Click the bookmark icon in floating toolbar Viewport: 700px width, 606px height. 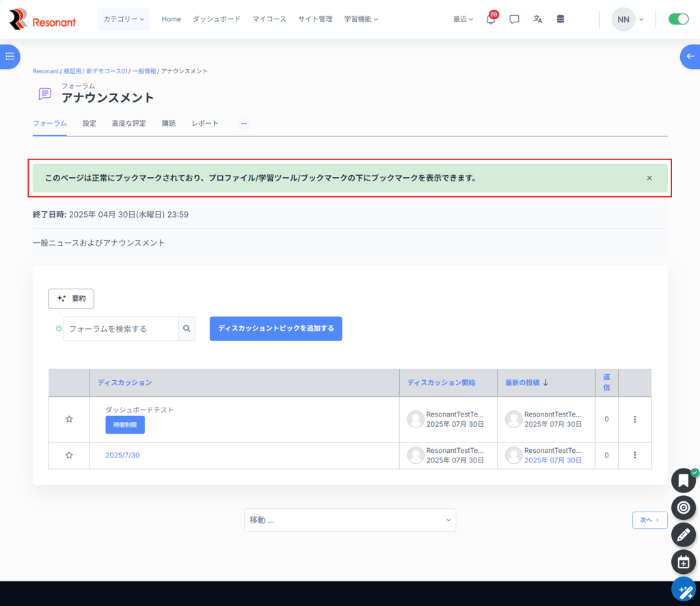[x=683, y=480]
